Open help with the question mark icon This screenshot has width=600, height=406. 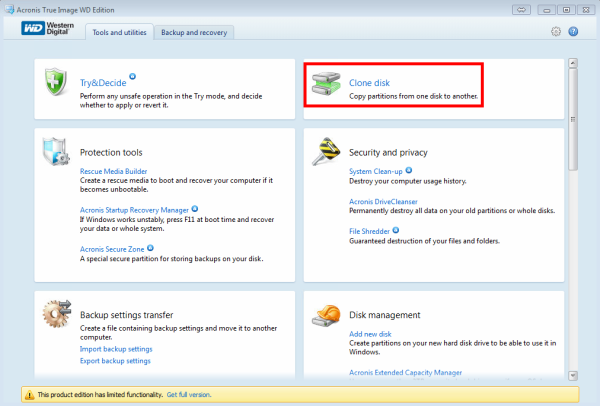pyautogui.click(x=573, y=31)
